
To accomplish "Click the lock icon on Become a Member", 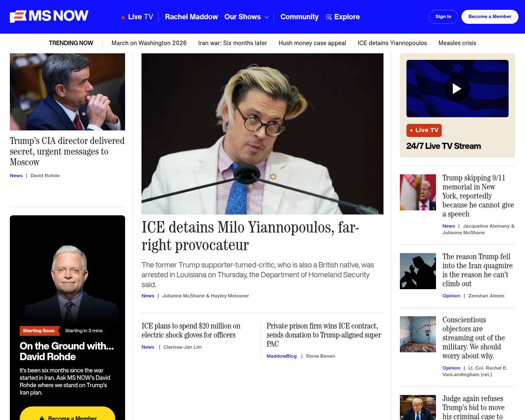I will (42, 418).
